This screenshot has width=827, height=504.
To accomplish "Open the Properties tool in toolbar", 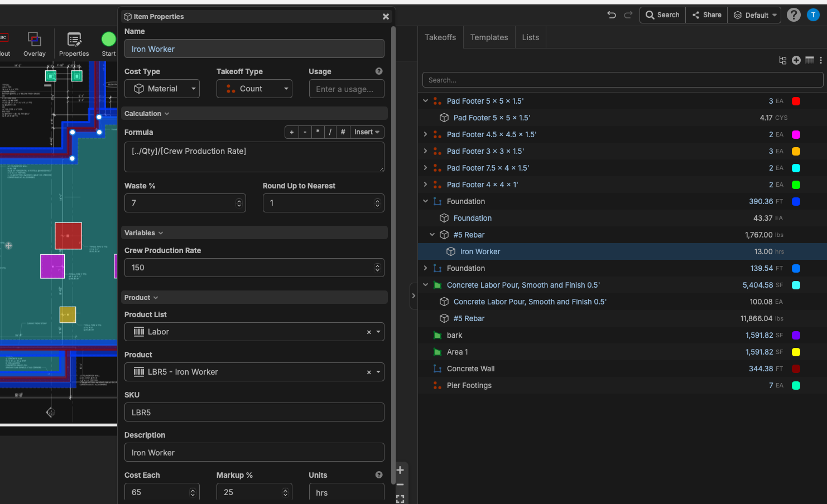I will coord(74,40).
